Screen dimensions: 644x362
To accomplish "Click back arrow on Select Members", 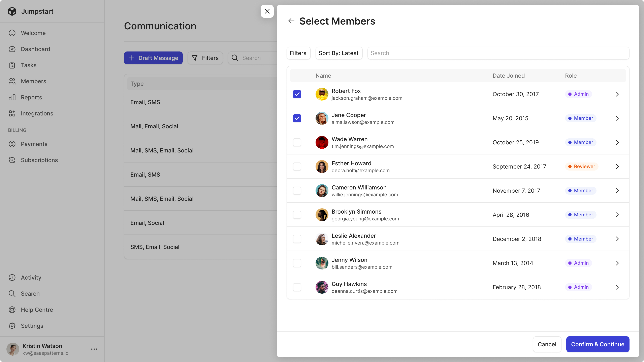I will click(x=291, y=21).
